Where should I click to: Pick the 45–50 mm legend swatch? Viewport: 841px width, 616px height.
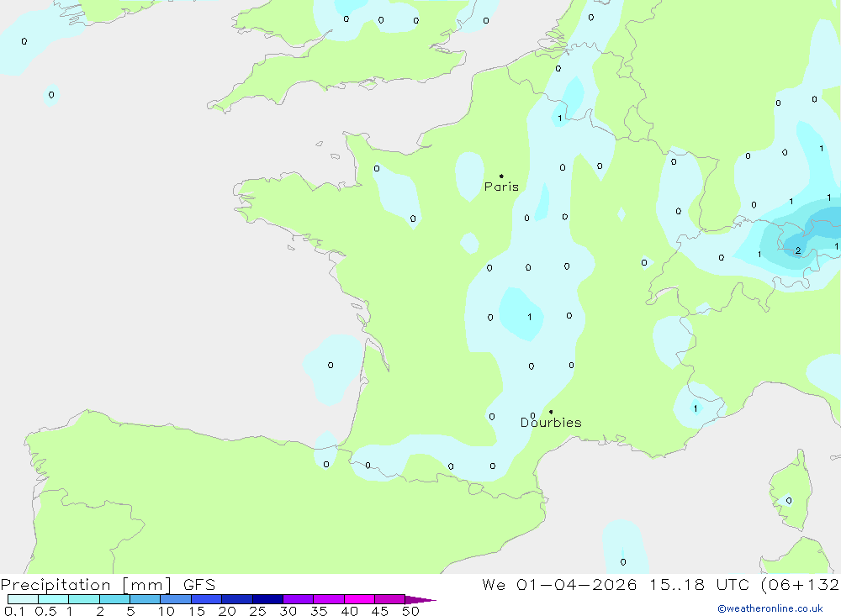pos(390,599)
